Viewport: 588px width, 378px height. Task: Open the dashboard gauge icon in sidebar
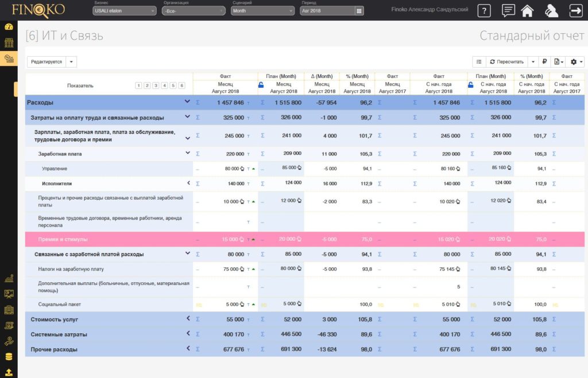coord(9,27)
